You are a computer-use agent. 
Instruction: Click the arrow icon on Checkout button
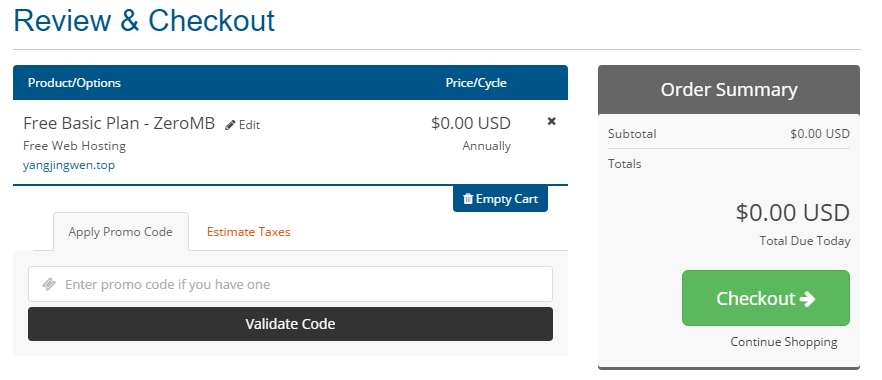coord(807,298)
